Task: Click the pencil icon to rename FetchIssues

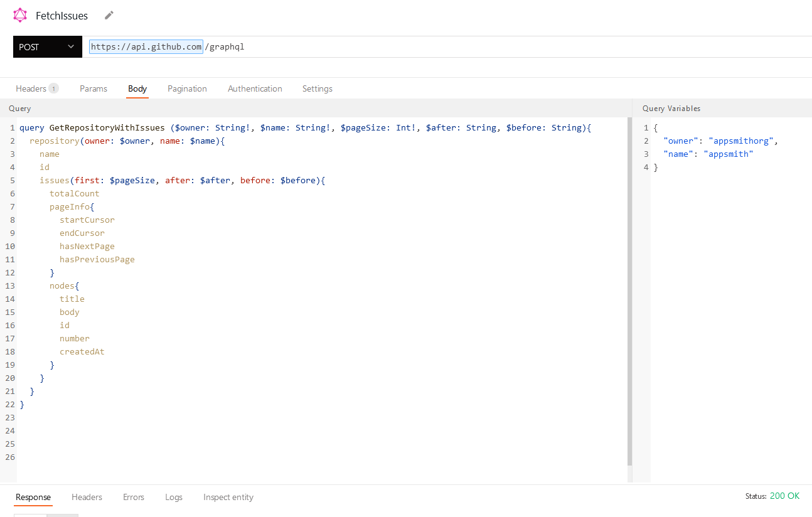Action: (109, 14)
